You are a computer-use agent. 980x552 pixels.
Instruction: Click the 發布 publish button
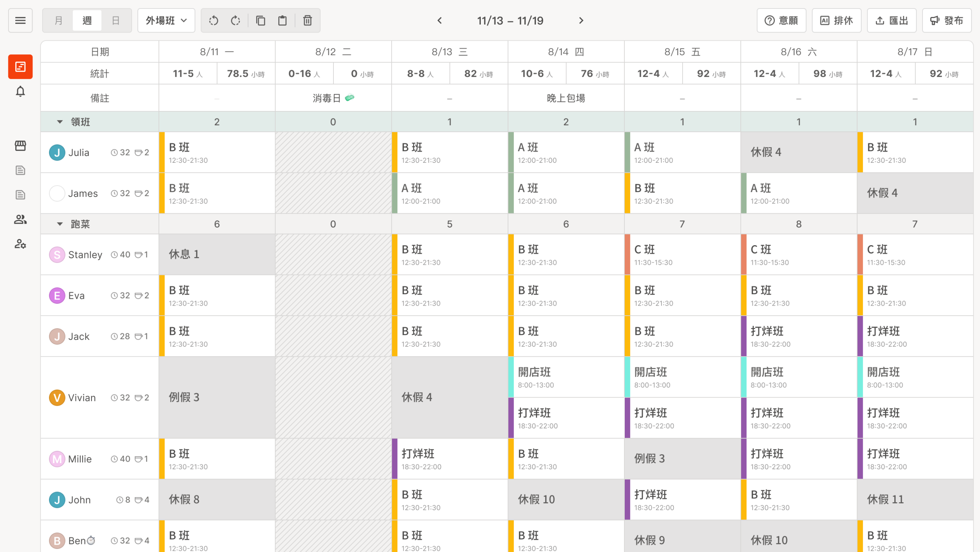tap(947, 20)
